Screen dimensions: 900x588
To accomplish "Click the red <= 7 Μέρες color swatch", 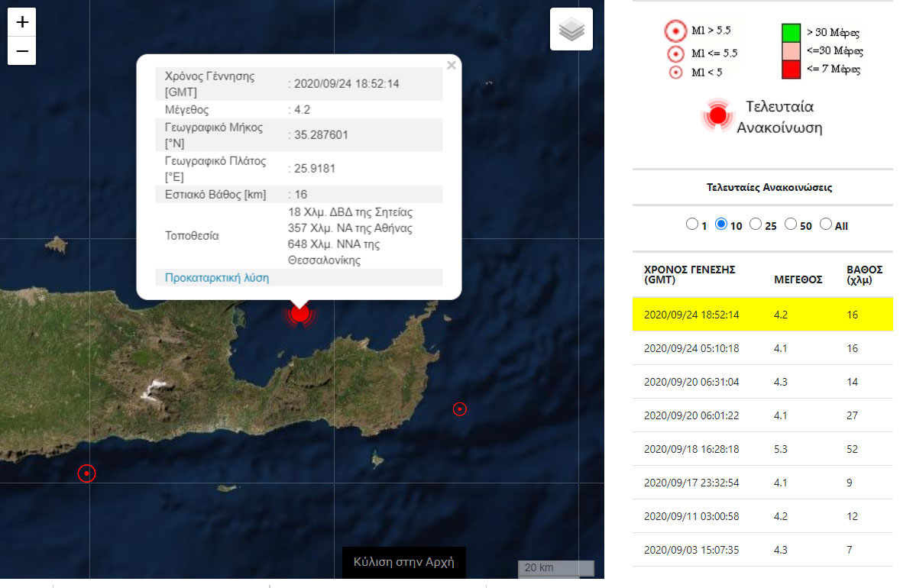I will click(x=790, y=69).
